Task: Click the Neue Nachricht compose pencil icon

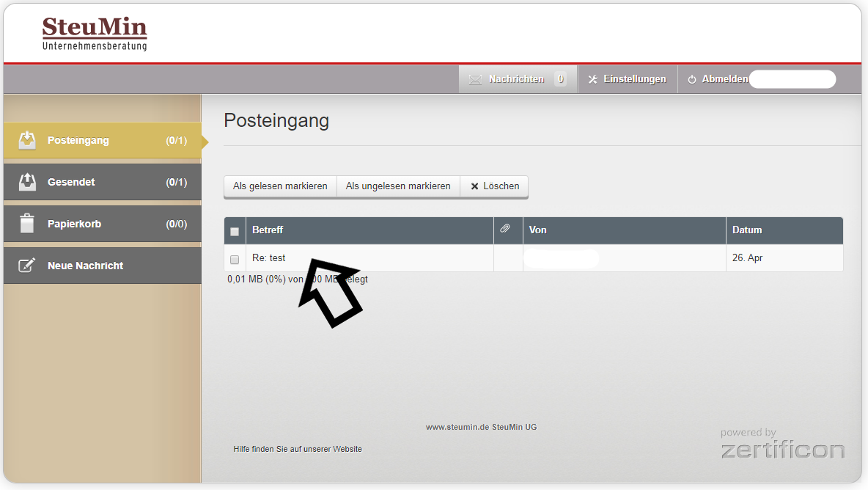Action: tap(28, 265)
